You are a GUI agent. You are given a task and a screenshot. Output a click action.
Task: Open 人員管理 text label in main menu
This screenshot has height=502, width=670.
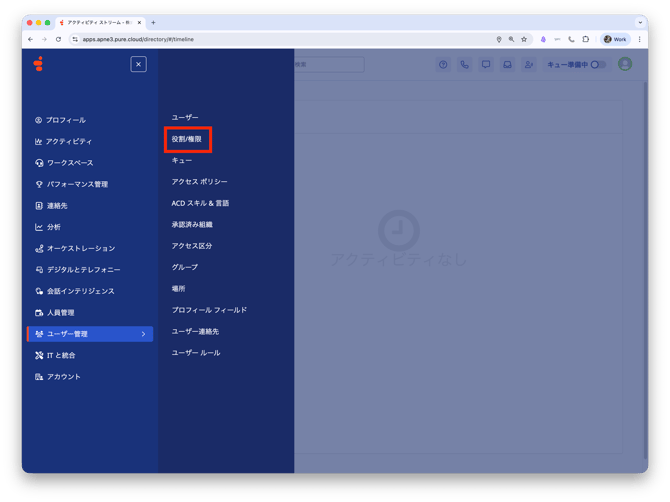coord(61,313)
